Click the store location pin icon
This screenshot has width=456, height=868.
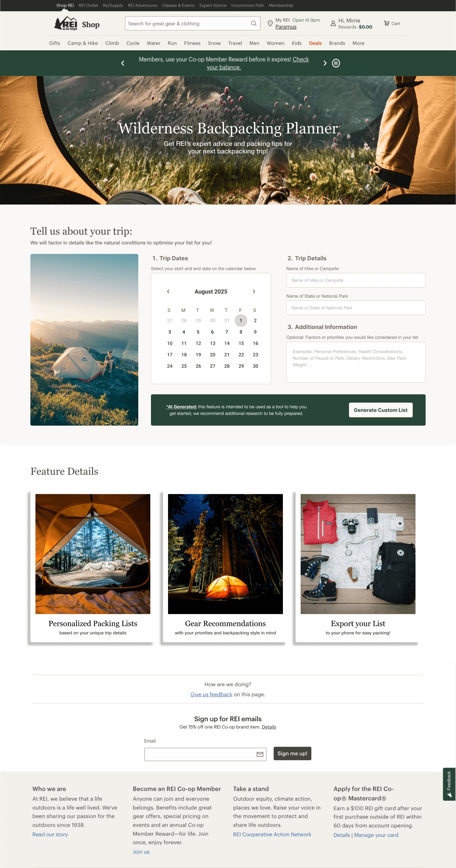pyautogui.click(x=270, y=23)
